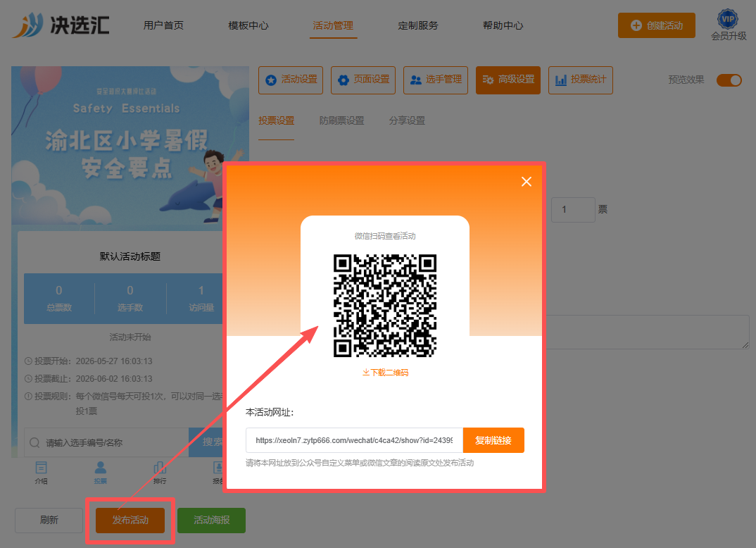Image resolution: width=756 pixels, height=548 pixels.
Task: Click the 复制链接 button
Action: coord(493,440)
